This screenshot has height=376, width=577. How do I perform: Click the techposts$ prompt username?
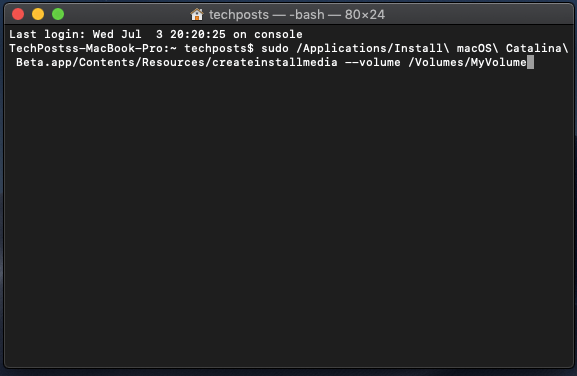pyautogui.click(x=219, y=48)
